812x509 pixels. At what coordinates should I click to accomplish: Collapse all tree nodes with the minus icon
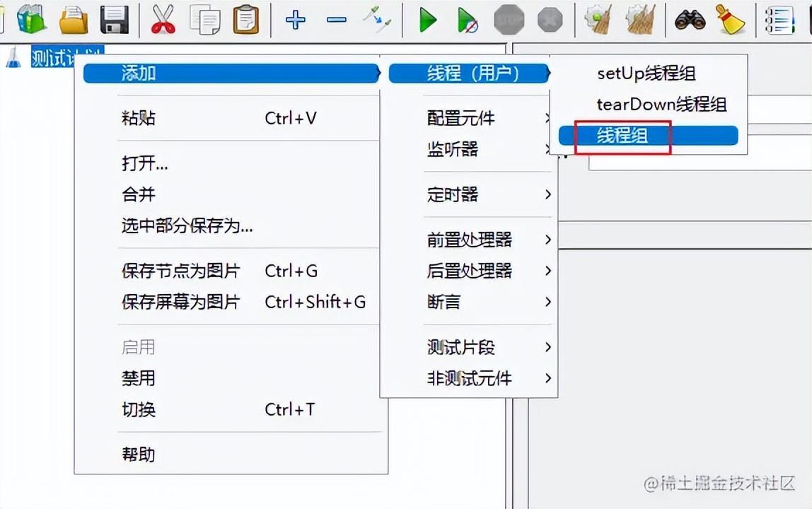[x=336, y=20]
